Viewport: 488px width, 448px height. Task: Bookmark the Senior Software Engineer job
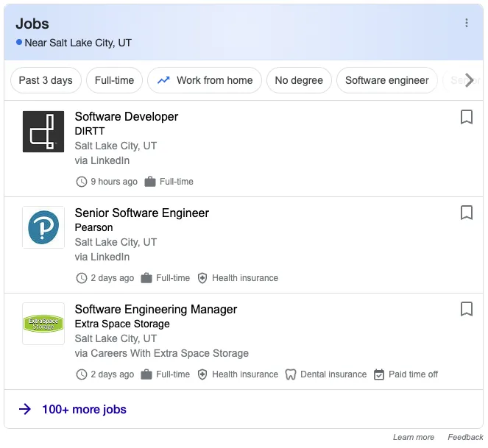point(466,213)
